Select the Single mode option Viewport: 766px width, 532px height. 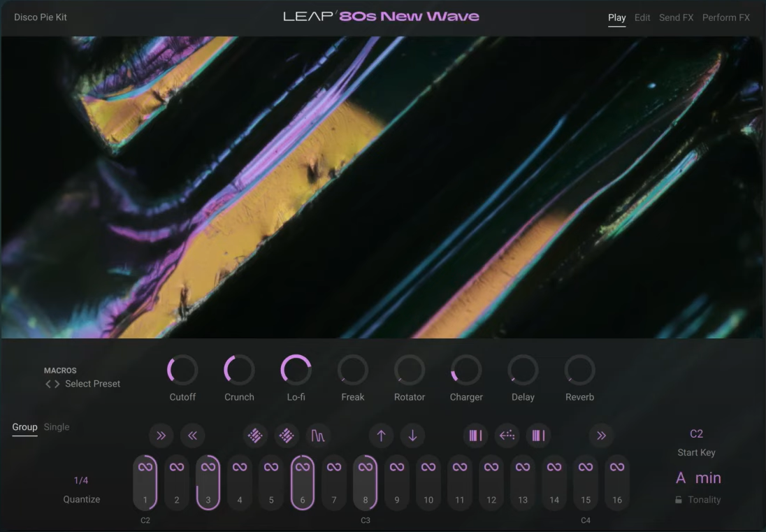click(x=57, y=427)
